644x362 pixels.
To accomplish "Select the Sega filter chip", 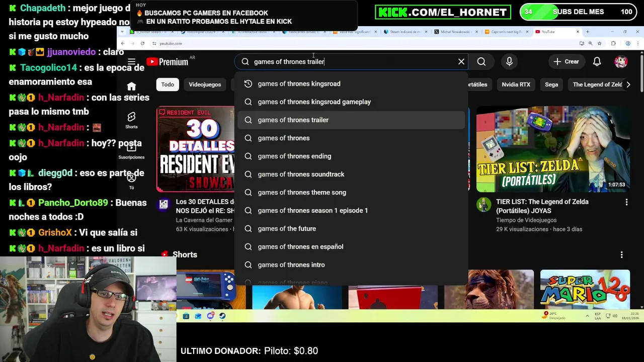I will click(551, 84).
